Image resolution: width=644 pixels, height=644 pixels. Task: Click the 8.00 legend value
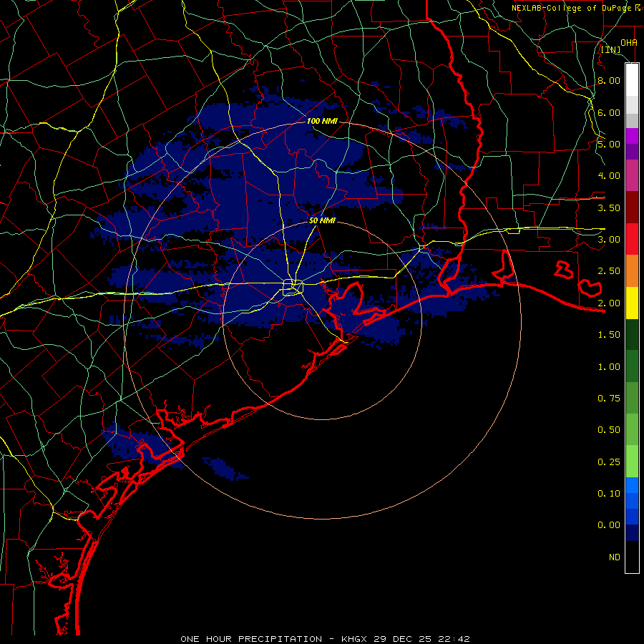[609, 80]
